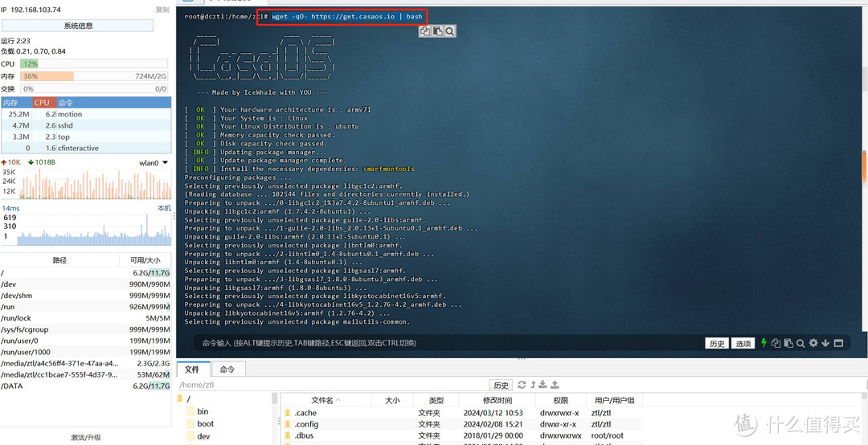
Task: Click the 命令 column header in the process table
Action: [x=113, y=102]
